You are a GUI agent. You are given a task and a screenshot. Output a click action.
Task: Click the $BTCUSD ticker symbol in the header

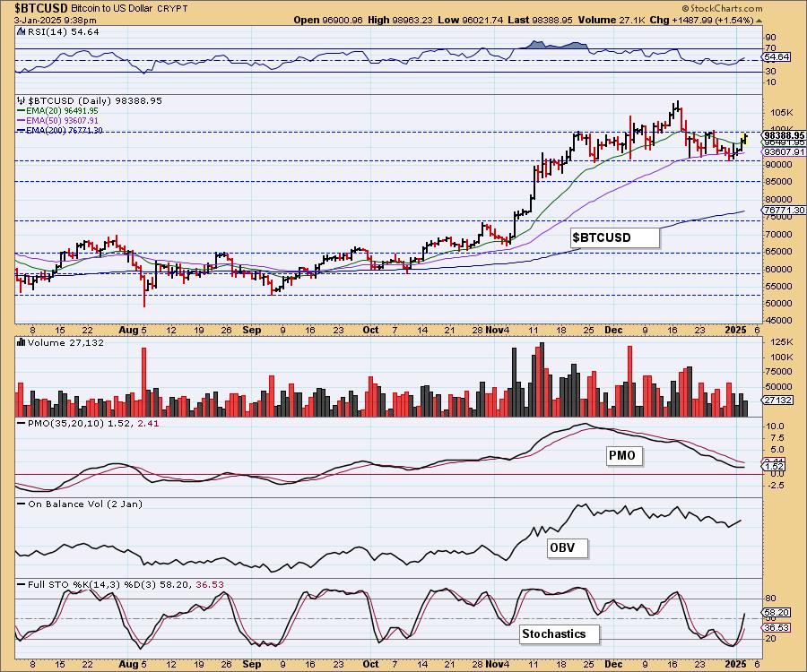(x=40, y=8)
